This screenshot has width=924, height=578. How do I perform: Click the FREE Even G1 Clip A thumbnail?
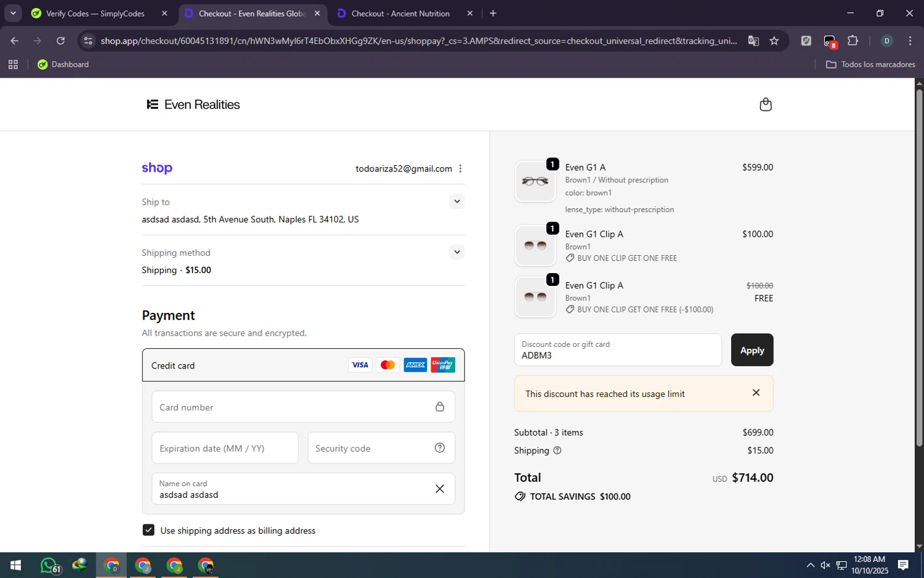coord(535,297)
